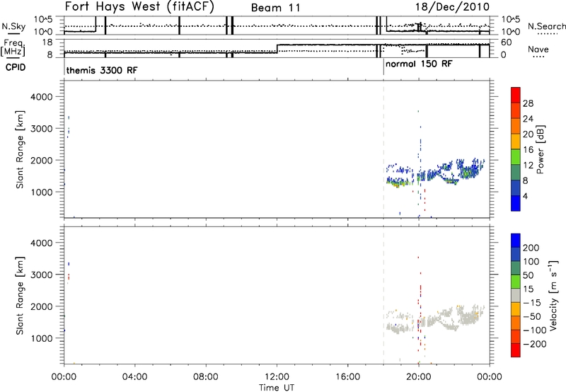Click the 'Nave' legend label
This screenshot has height=392, width=566.
pos(538,49)
